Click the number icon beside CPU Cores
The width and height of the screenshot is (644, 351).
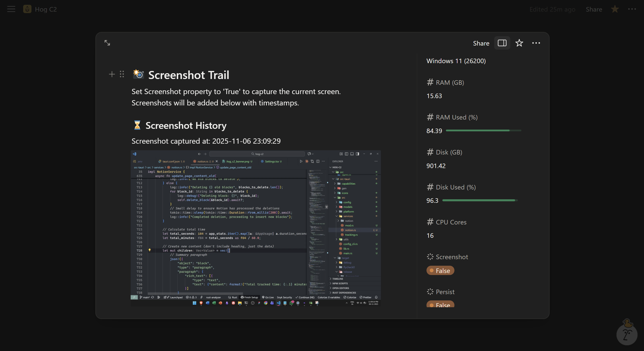tap(430, 222)
